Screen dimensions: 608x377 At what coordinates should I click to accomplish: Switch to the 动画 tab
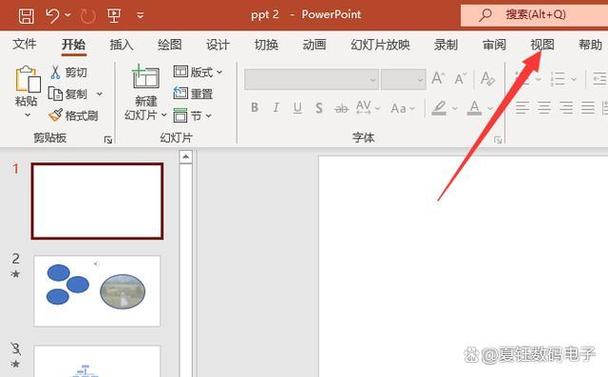pyautogui.click(x=314, y=45)
